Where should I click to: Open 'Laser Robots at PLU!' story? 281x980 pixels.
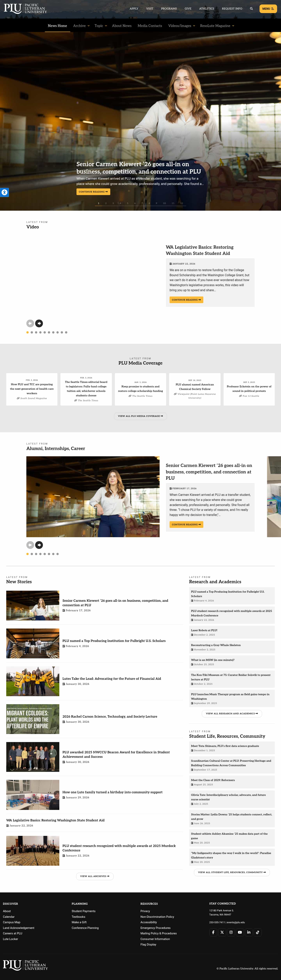click(x=204, y=630)
